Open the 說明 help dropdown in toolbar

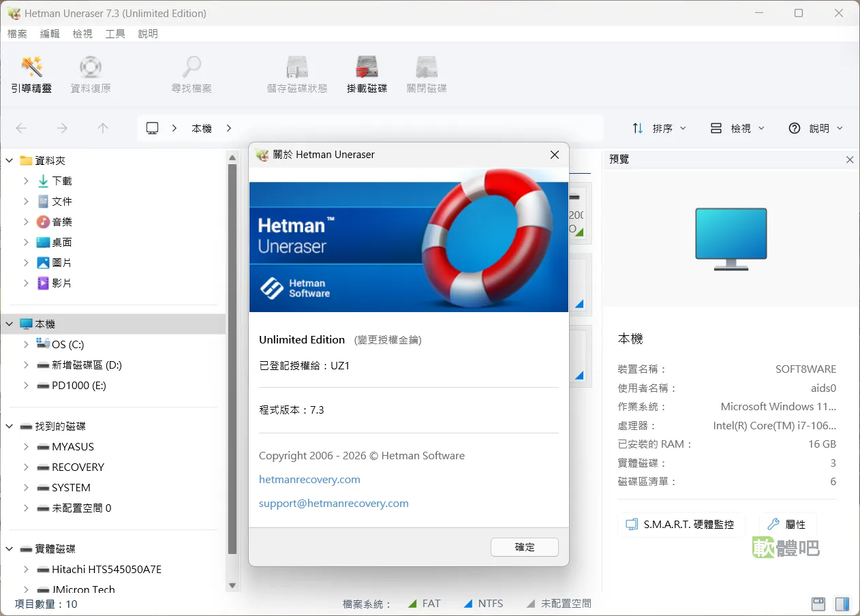[x=816, y=128]
